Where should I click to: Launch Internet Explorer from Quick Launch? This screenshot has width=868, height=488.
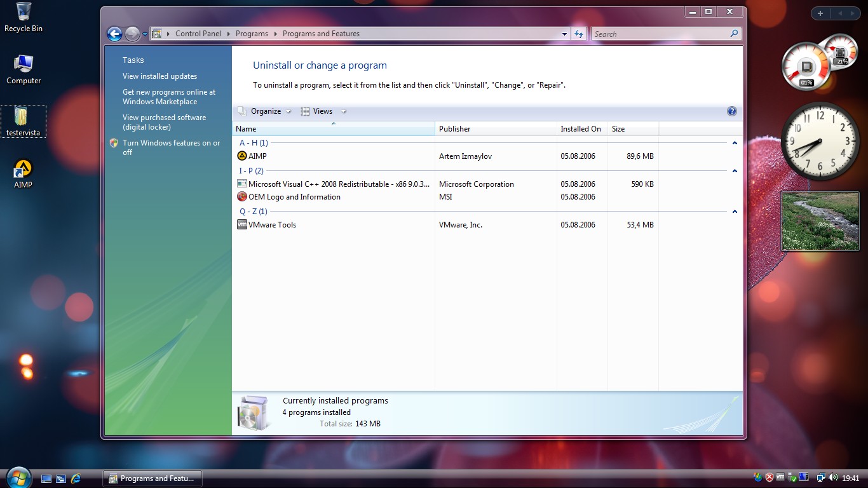pos(76,478)
